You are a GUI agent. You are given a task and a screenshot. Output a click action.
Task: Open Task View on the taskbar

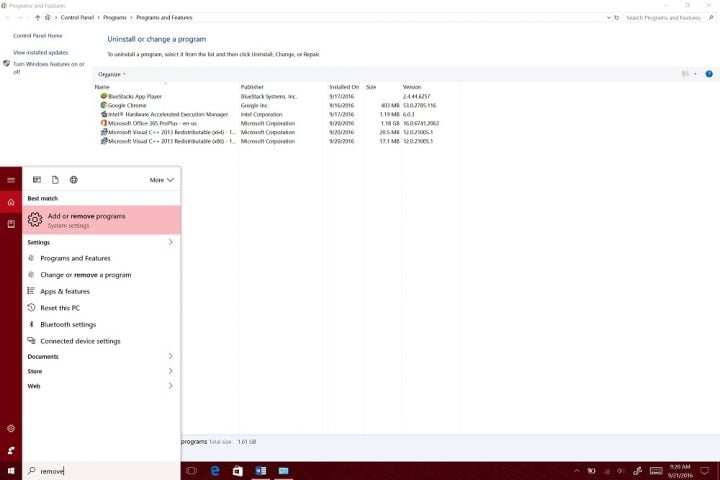point(192,471)
